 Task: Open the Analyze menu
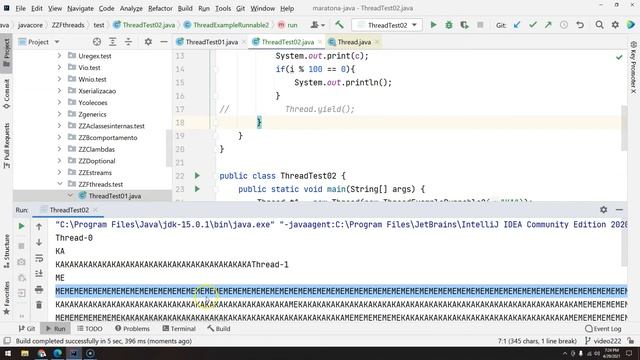coord(131,8)
